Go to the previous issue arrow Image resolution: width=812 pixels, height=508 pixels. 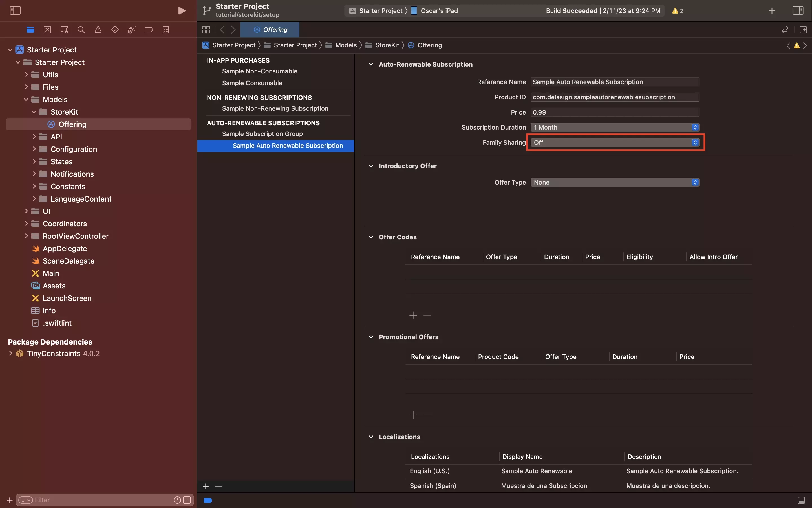(x=788, y=45)
